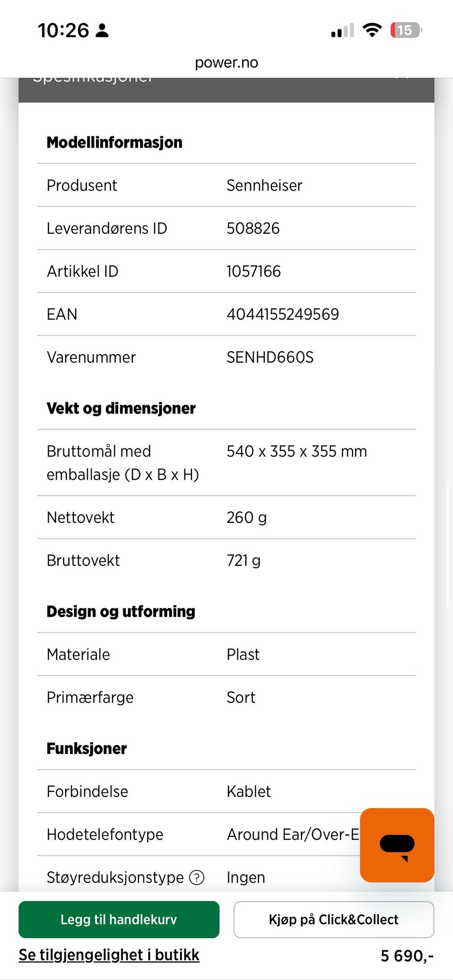Tap the person icon beside the clock
Screen dimensions: 453x980
102,31
